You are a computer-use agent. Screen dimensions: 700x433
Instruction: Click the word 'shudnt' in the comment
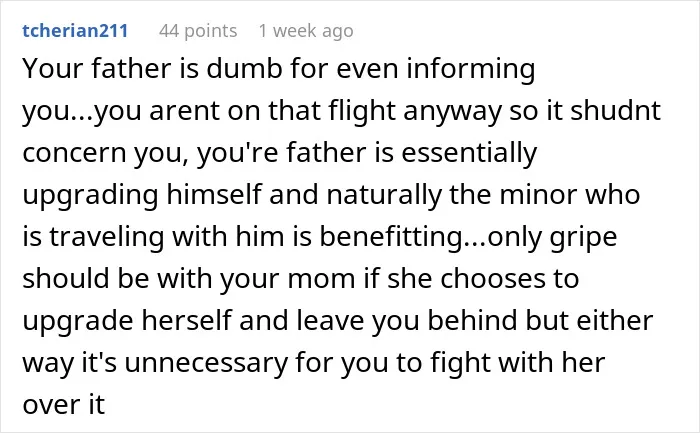[x=615, y=111]
